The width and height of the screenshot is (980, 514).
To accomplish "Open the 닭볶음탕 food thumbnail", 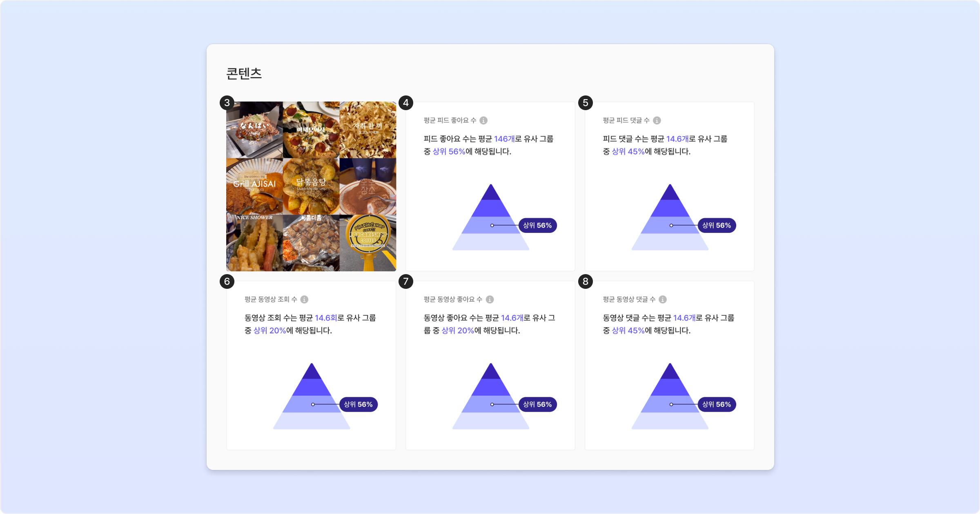I will click(x=311, y=186).
